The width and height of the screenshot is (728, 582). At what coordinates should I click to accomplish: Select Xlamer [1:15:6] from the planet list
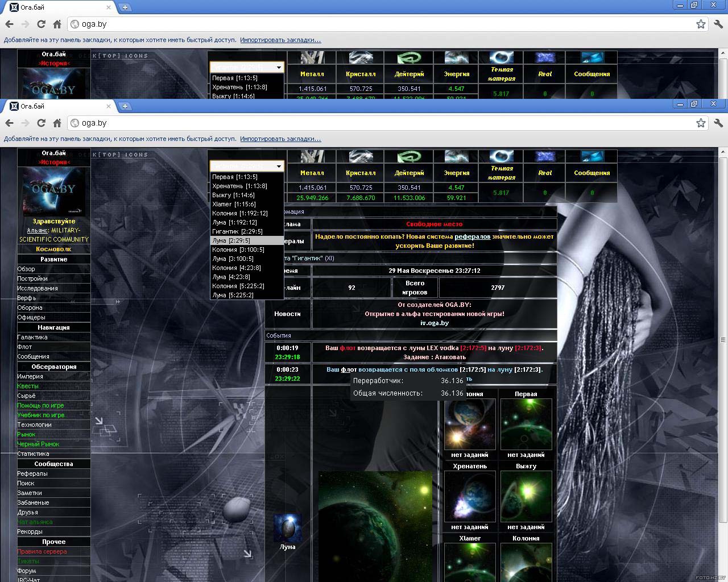247,204
